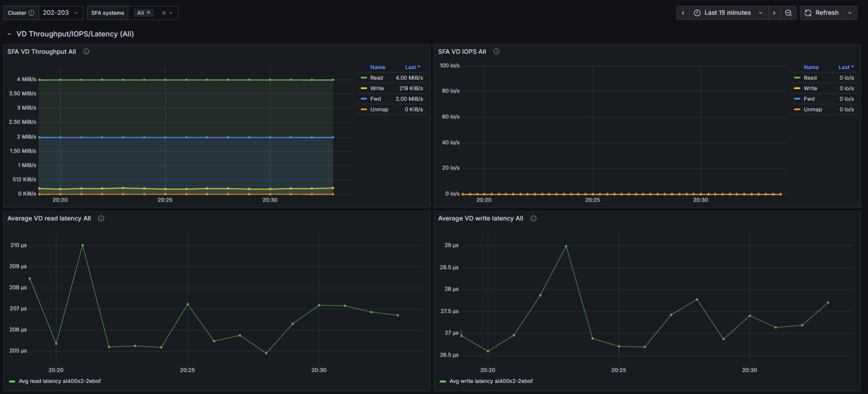Click info icon beside SFA VD IOPS All

coord(496,51)
